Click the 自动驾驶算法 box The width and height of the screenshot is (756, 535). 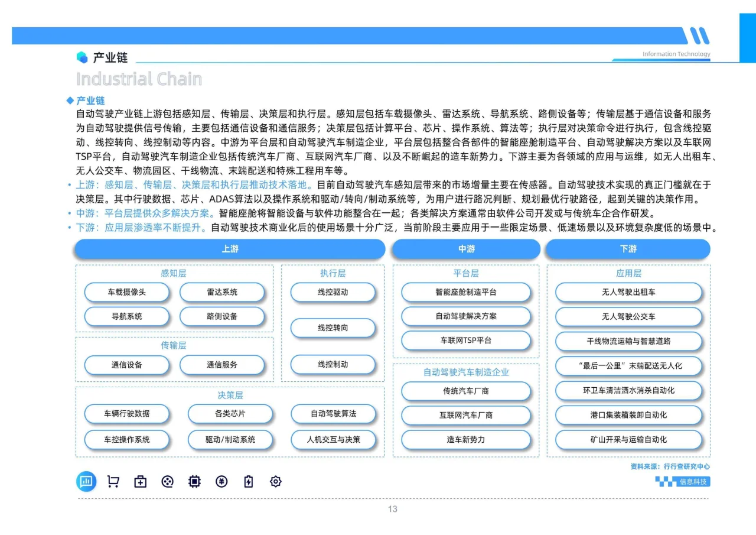[333, 414]
